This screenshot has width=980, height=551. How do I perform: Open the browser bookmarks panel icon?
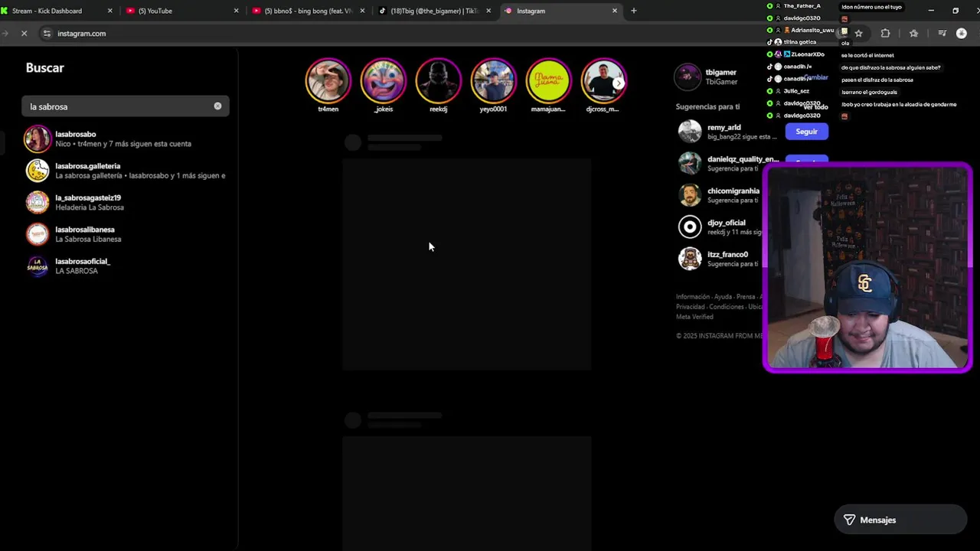913,34
